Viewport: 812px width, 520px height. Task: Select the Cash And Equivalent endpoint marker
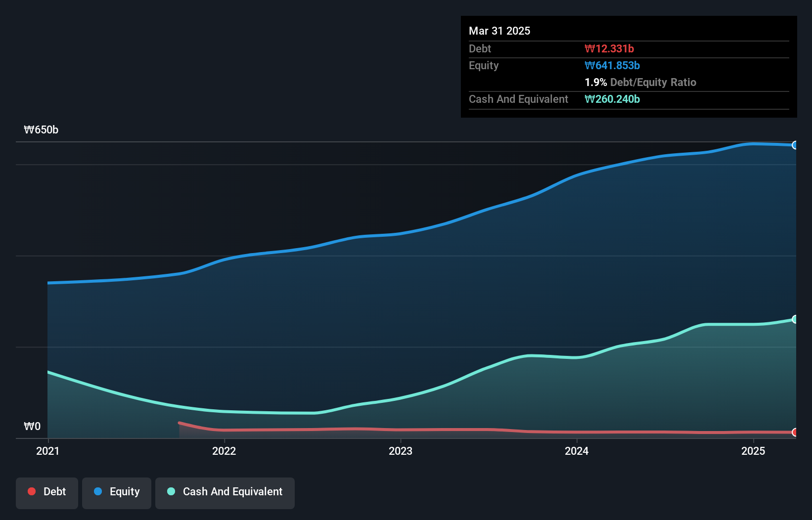click(x=795, y=319)
